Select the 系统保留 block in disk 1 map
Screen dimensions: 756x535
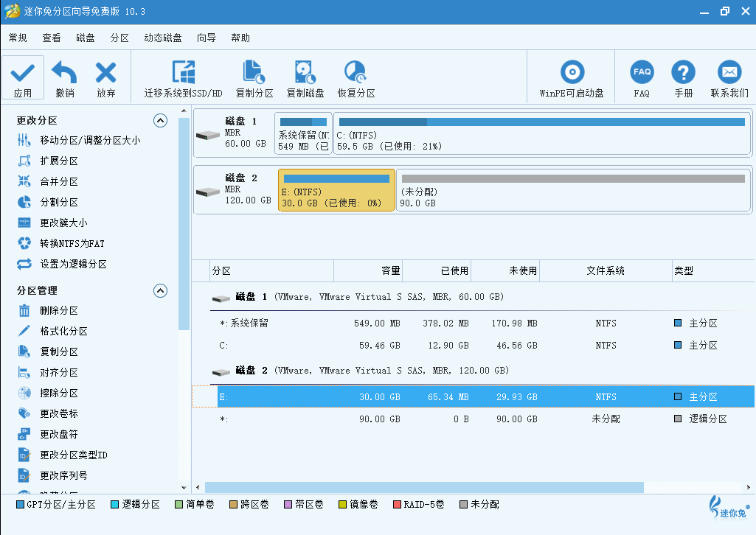303,133
